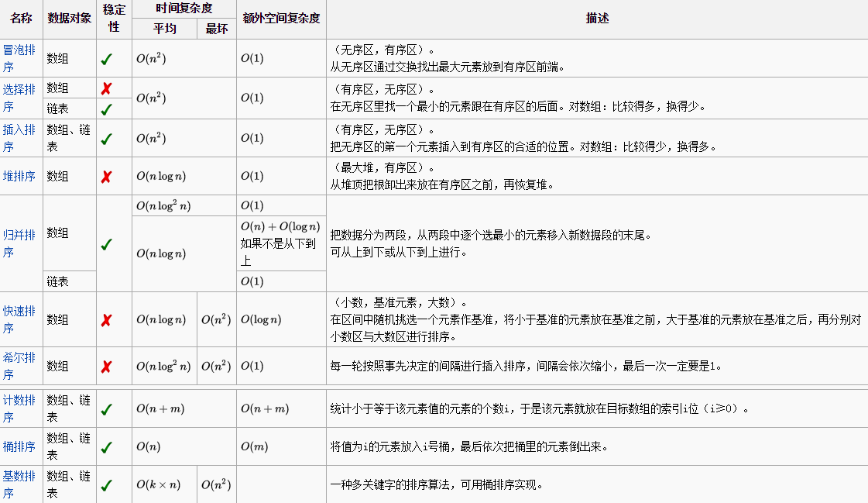Click the description starting 每一轮按照事先决定
The image size is (868, 503).
pos(526,366)
